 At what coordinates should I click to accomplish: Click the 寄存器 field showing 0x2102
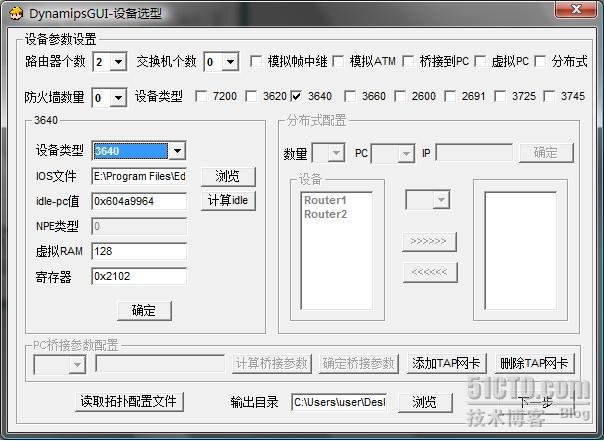(x=139, y=276)
